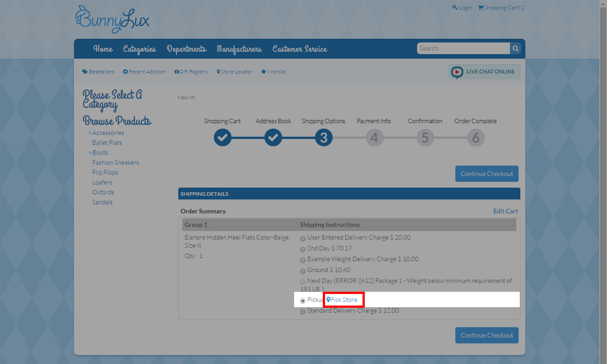Click the LIVE CHAT ONLINE button
This screenshot has height=364, width=607.
click(x=484, y=72)
